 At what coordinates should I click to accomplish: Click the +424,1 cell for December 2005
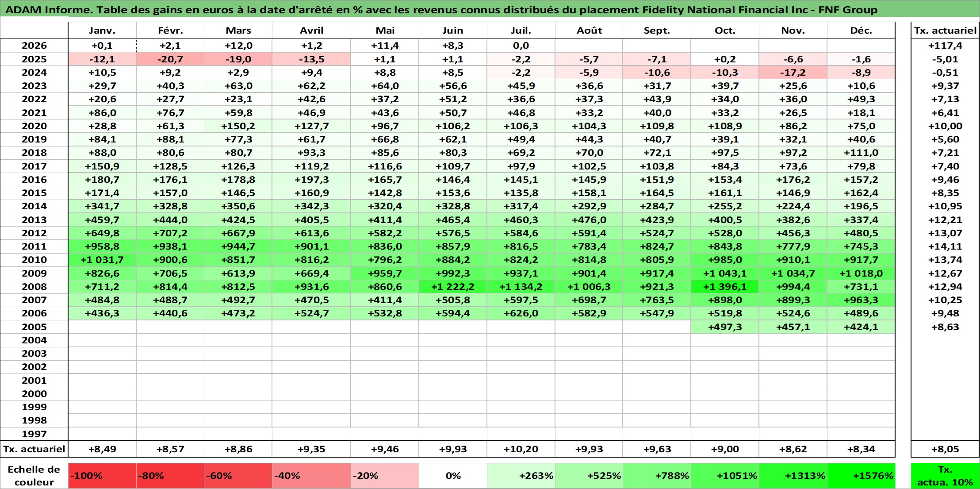(x=861, y=327)
